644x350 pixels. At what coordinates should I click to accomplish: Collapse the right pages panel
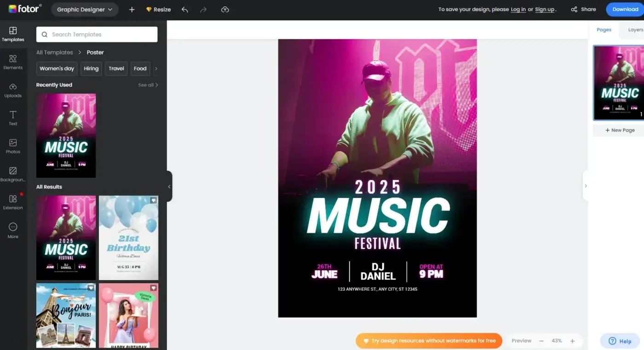pos(586,186)
